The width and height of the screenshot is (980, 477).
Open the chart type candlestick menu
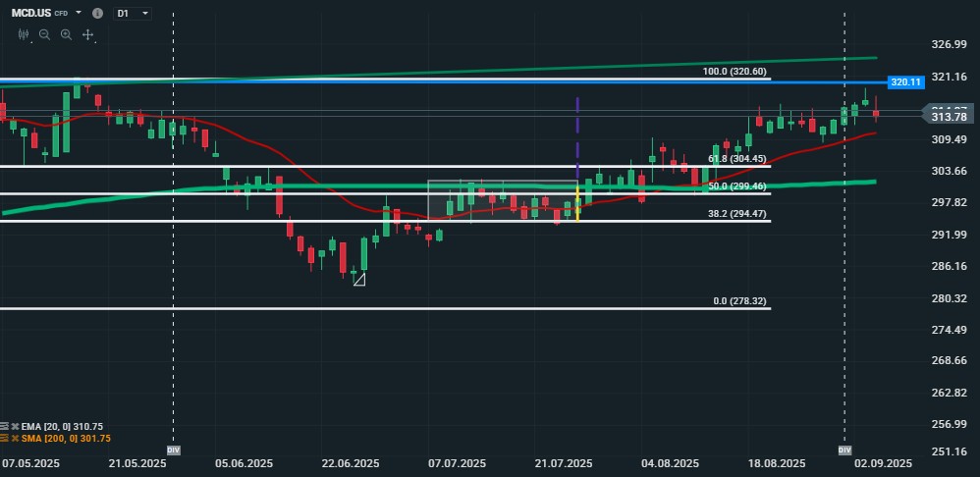tap(26, 34)
